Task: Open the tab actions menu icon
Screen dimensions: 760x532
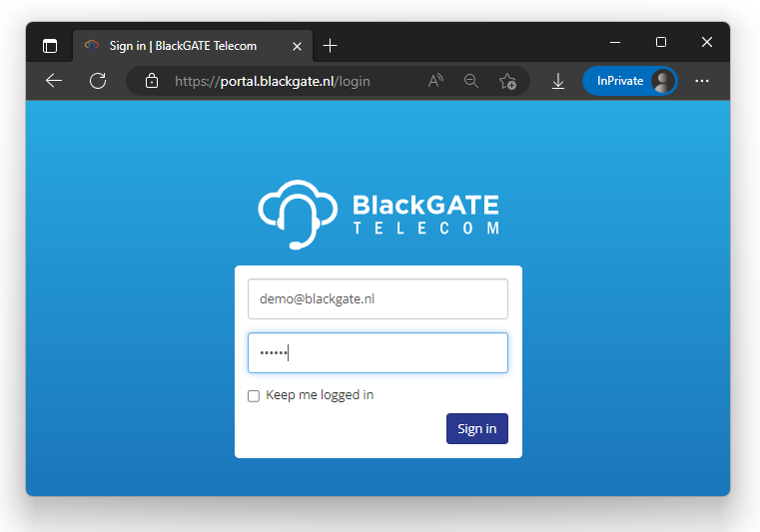Action: click(x=50, y=46)
